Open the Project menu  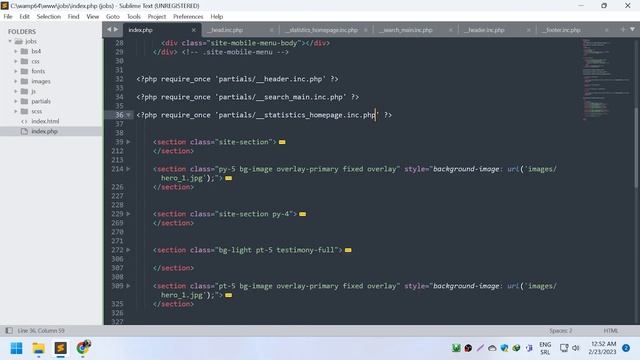(x=157, y=17)
